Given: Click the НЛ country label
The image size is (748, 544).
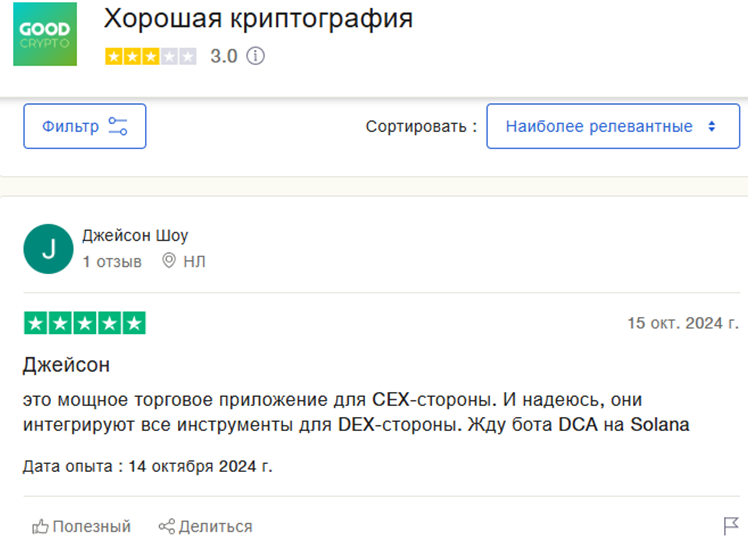Looking at the screenshot, I should click(195, 262).
